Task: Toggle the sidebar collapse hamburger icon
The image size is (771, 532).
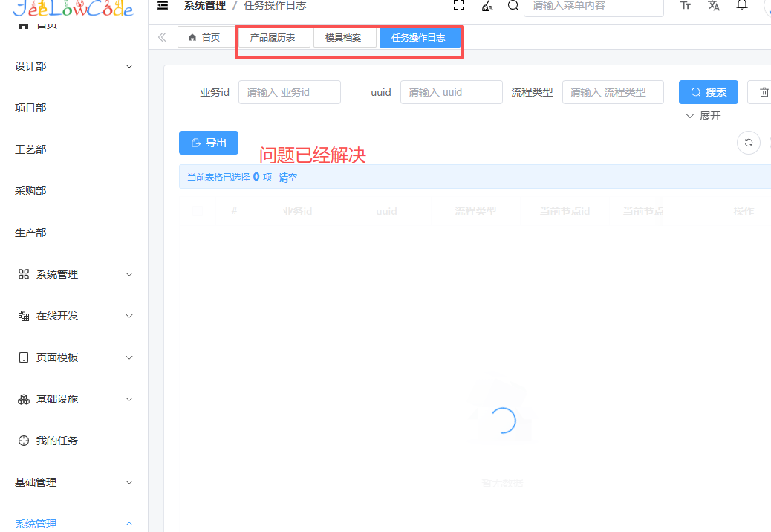Action: pos(163,6)
